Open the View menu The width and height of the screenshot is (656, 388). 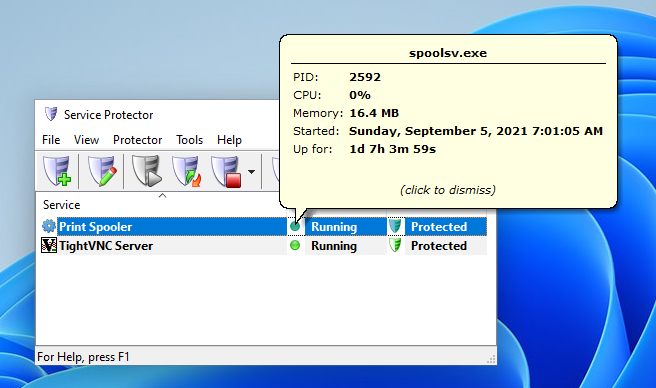point(86,140)
